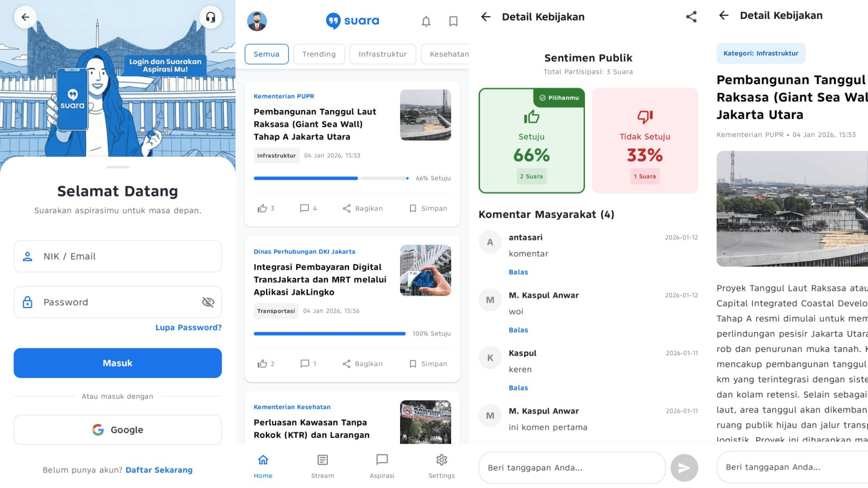
Task: Open the Stream section in bottom navigation
Action: (322, 465)
